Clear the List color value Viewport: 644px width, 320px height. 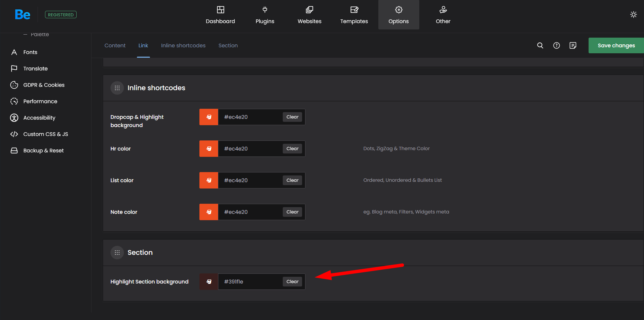click(x=292, y=180)
